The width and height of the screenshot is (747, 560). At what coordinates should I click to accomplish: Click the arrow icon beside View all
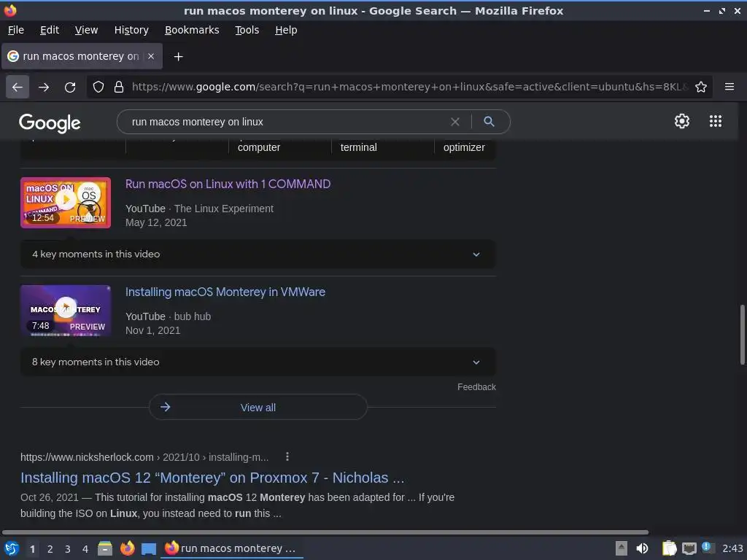click(166, 407)
